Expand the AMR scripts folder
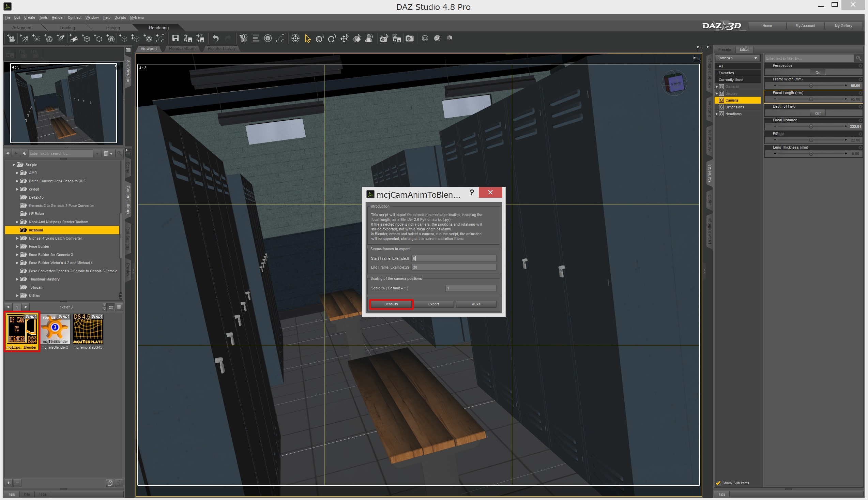Image resolution: width=868 pixels, height=500 pixels. (x=17, y=173)
